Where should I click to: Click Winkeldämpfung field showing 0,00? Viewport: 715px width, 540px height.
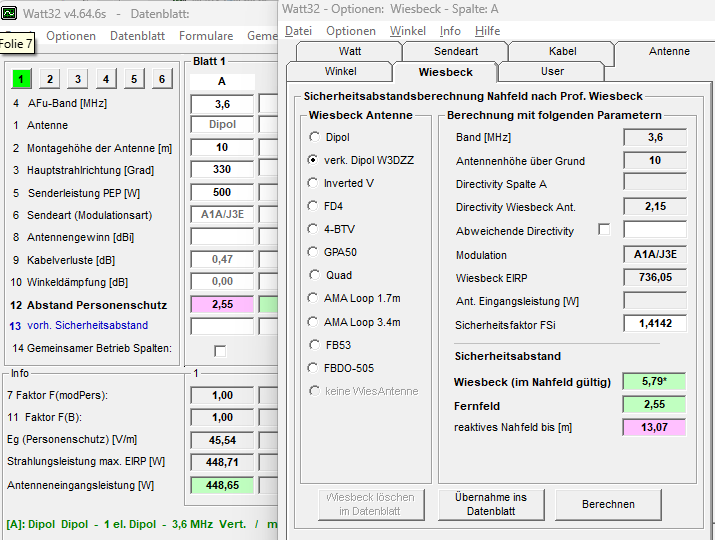pyautogui.click(x=222, y=281)
